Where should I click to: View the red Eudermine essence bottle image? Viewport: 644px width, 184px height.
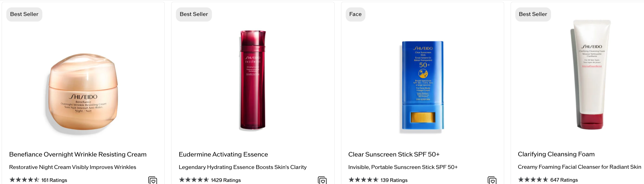[253, 80]
